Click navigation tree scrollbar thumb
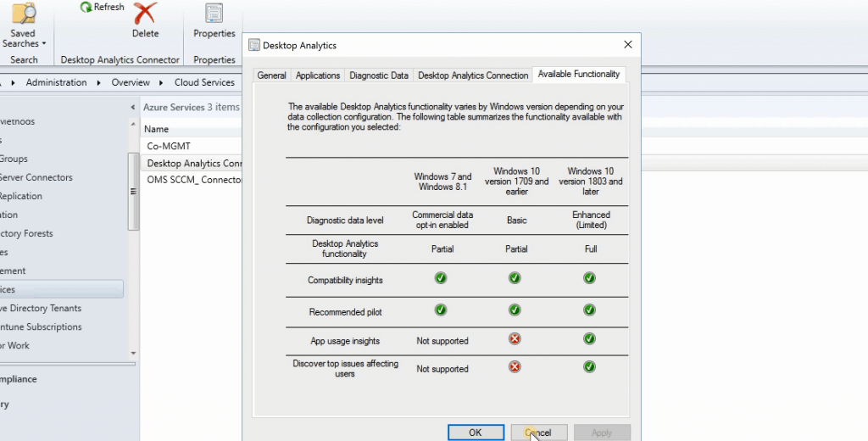Viewport: 868px width, 441px height. (x=133, y=191)
